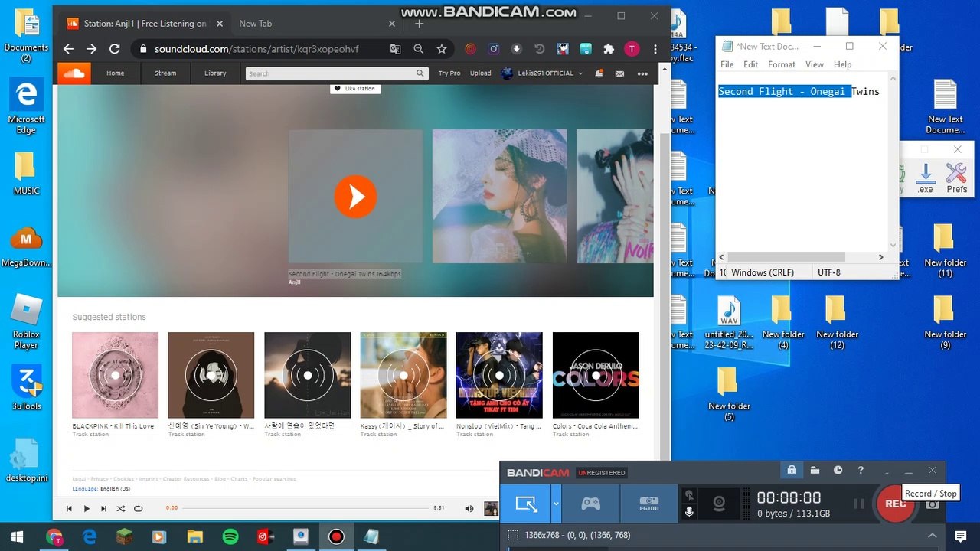
Task: Toggle shuffle in the SoundCloud player
Action: [121, 508]
